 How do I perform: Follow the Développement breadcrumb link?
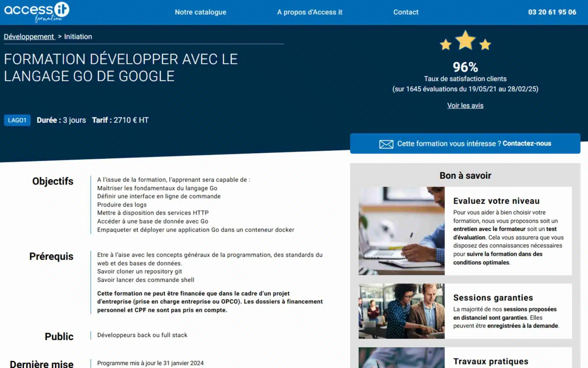tap(29, 37)
